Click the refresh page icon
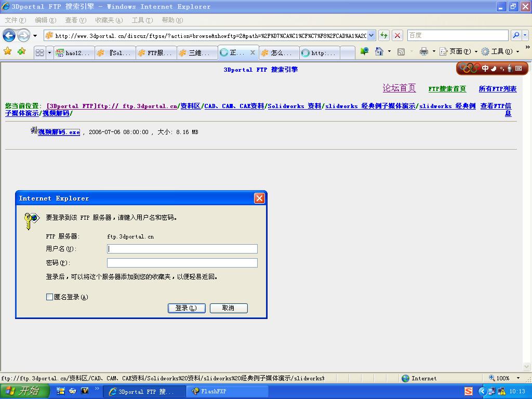Viewport: 532px width, 399px height. point(384,35)
